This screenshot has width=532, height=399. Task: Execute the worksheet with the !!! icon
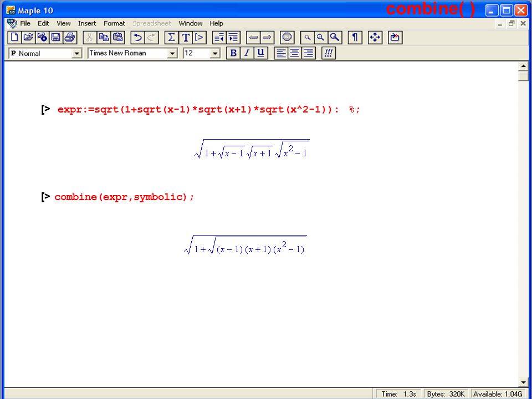click(329, 53)
